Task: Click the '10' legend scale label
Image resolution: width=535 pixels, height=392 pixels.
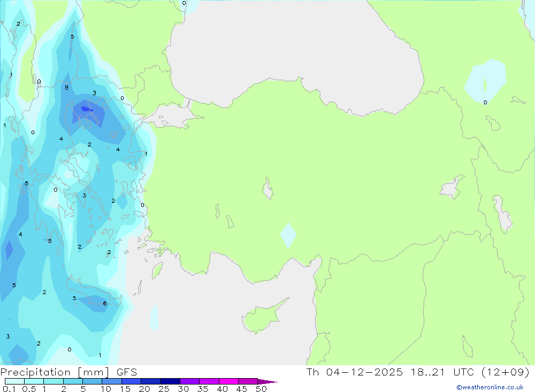Action: 106,389
